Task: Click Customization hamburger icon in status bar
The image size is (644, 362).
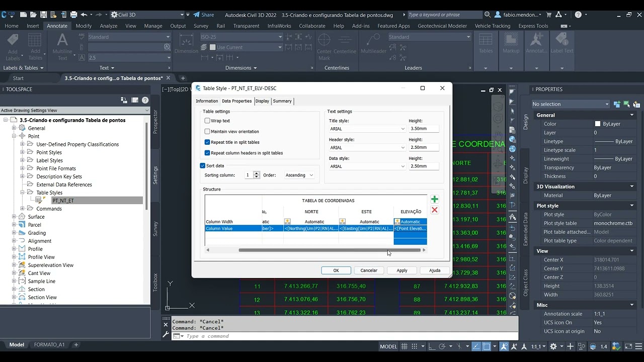Action: [638, 346]
